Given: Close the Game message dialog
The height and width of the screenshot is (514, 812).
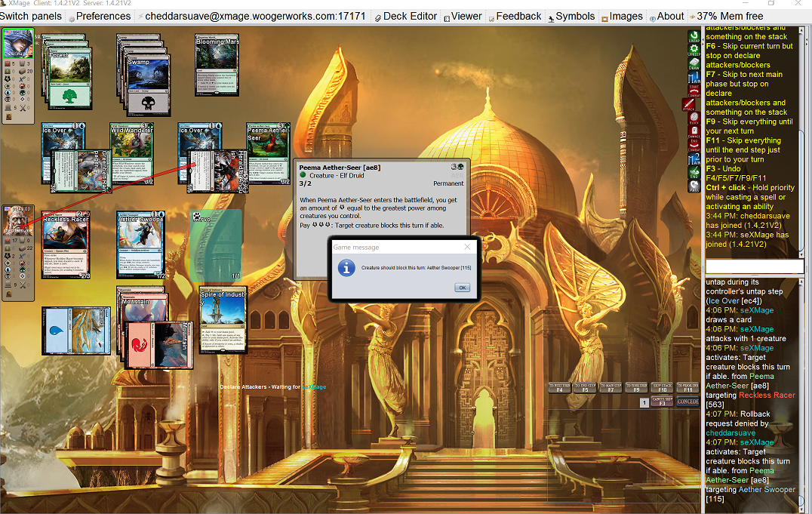Looking at the screenshot, I should tap(467, 247).
